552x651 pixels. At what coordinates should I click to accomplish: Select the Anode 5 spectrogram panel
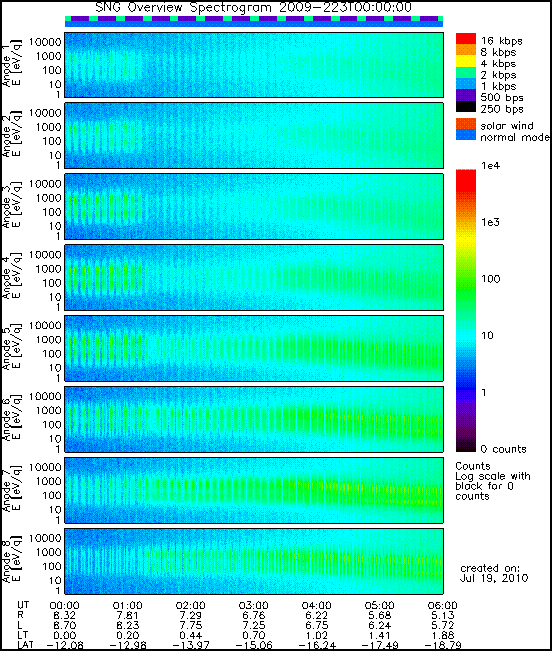click(254, 349)
